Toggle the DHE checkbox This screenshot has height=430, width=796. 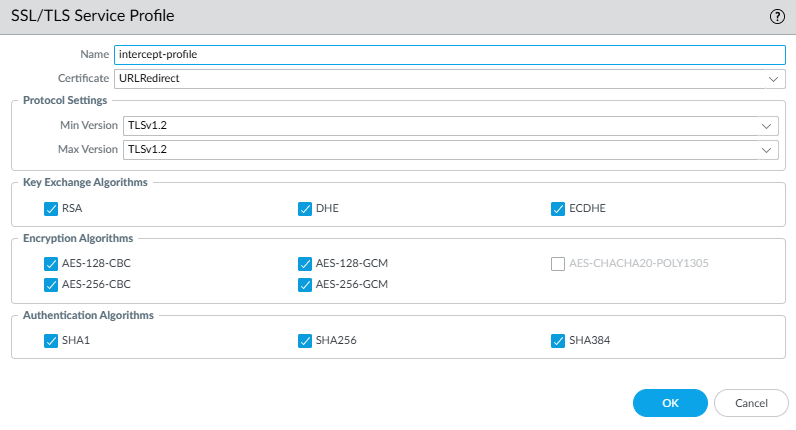pyautogui.click(x=305, y=210)
